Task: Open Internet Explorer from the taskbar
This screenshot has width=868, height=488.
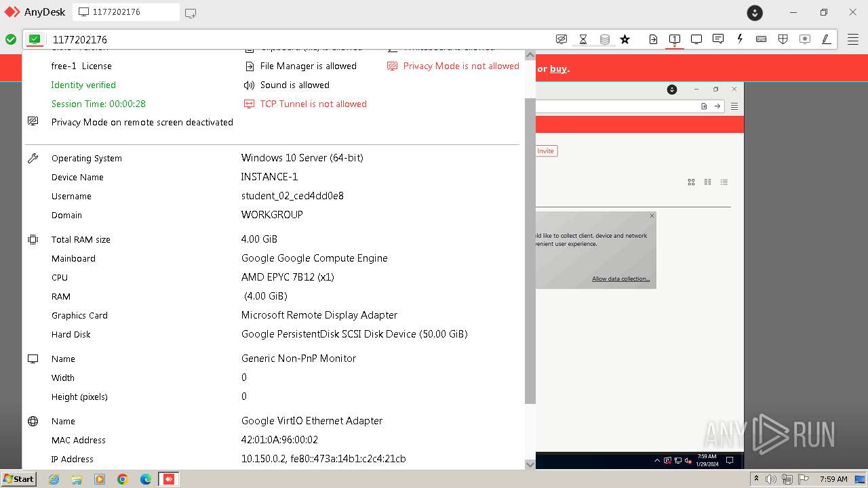Action: pos(54,479)
